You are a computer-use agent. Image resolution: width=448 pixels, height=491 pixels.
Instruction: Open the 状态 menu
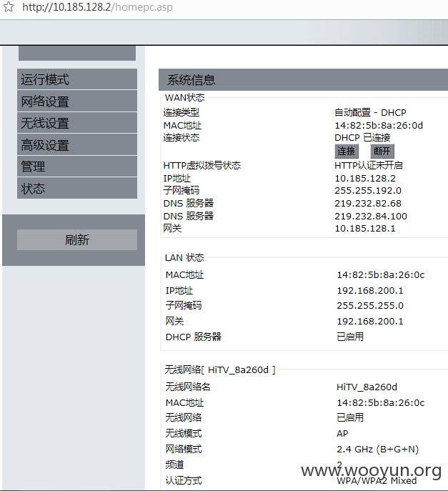77,188
